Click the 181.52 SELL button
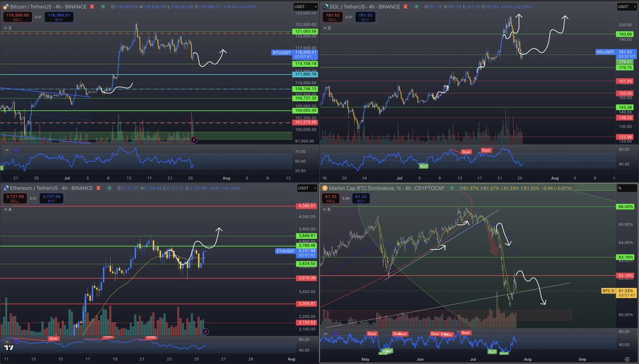The height and width of the screenshot is (364, 639). click(x=333, y=17)
